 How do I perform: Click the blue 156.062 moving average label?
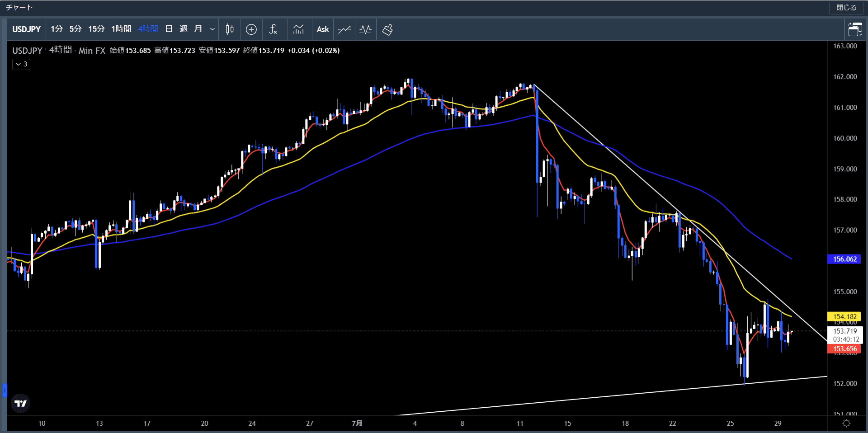pyautogui.click(x=844, y=259)
